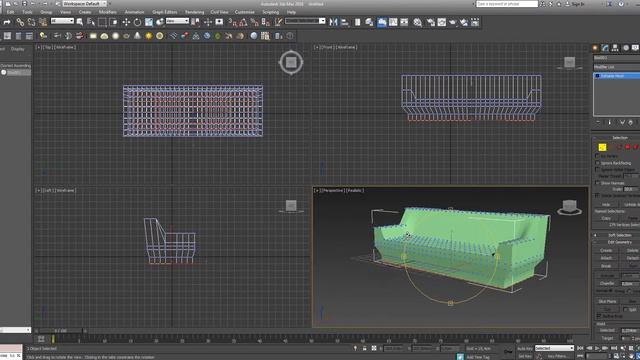Activate the Select and Rotate tool
Image resolution: width=640 pixels, height=360 pixels.
(138, 22)
